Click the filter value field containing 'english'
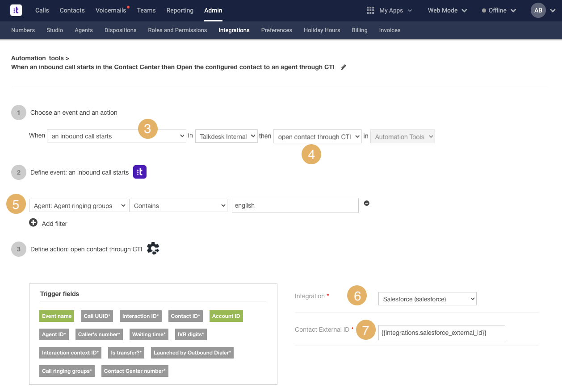This screenshot has width=562, height=392. (x=295, y=205)
